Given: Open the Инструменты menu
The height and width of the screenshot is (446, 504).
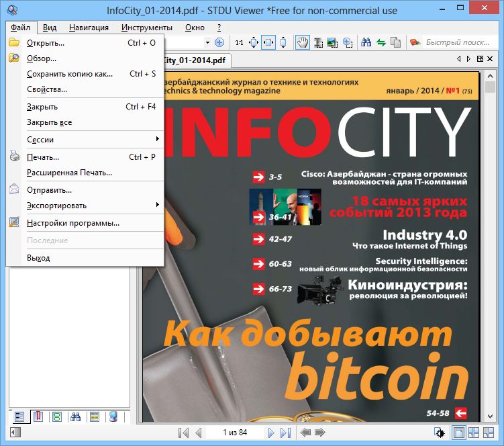Looking at the screenshot, I should pyautogui.click(x=147, y=28).
